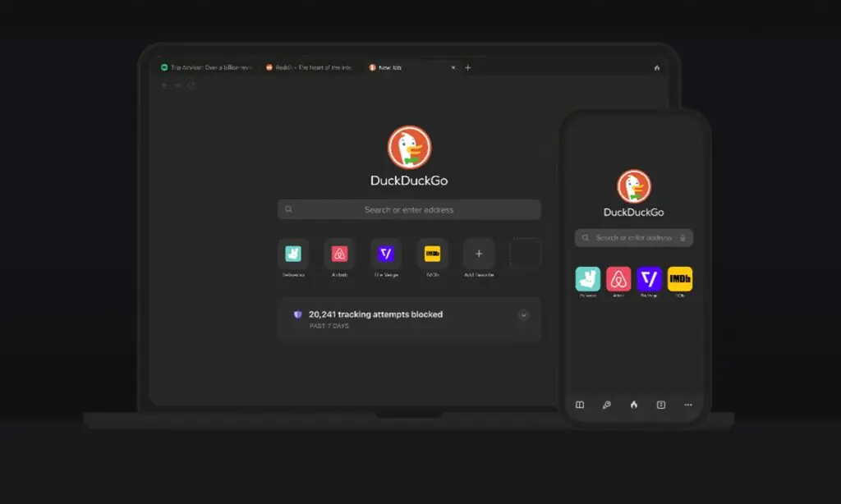The width and height of the screenshot is (841, 504).
Task: Open IMDb from the favorites row
Action: click(x=431, y=254)
